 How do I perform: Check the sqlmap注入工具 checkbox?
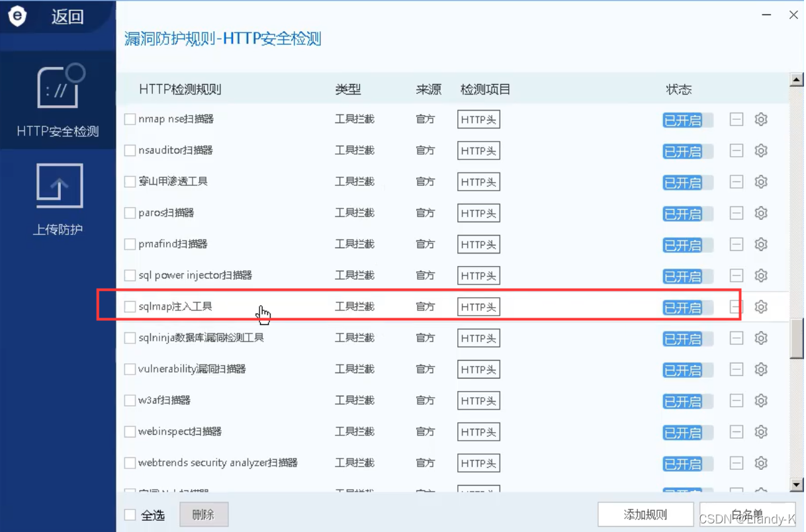[130, 307]
